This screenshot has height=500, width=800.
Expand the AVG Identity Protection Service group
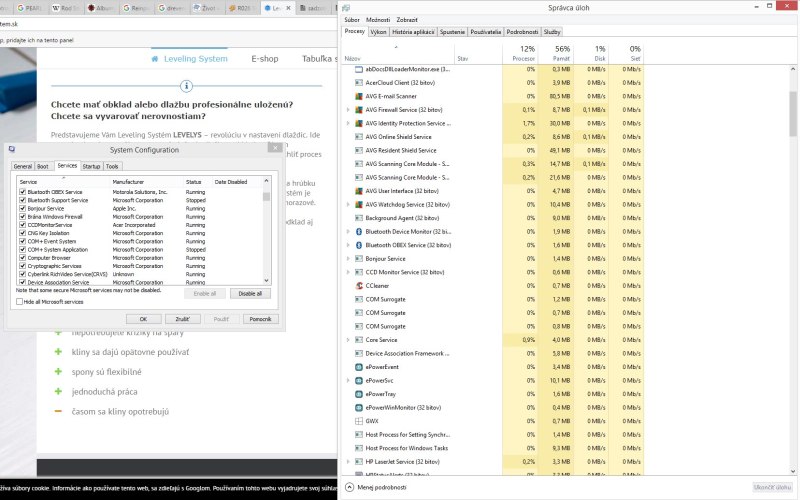(x=348, y=123)
